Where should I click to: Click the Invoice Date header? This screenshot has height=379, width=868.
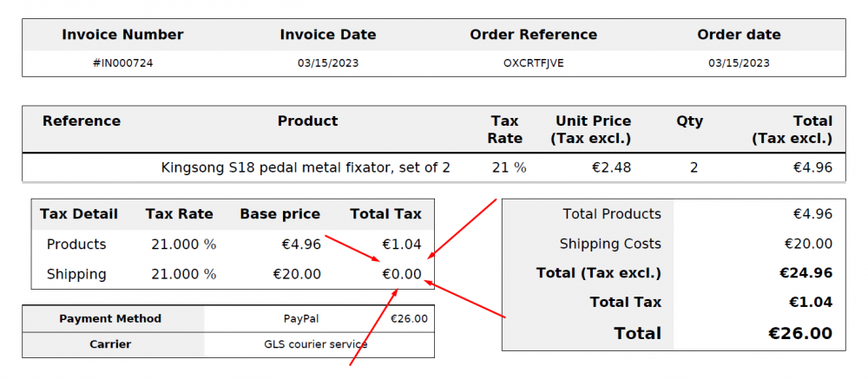click(x=327, y=35)
